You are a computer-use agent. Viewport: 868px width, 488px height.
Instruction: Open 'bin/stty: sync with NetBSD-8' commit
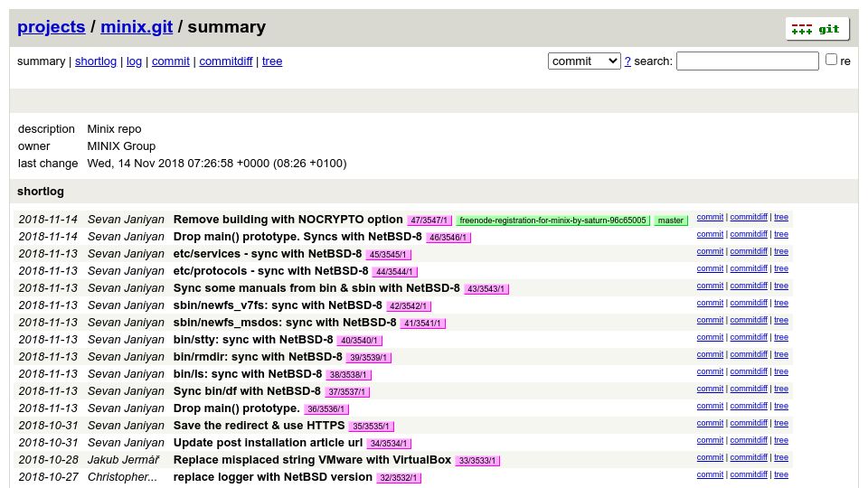[253, 340]
